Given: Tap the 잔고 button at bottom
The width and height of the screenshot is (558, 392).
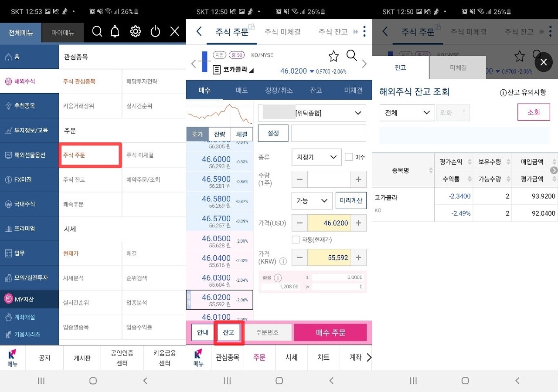Looking at the screenshot, I should coord(229,332).
